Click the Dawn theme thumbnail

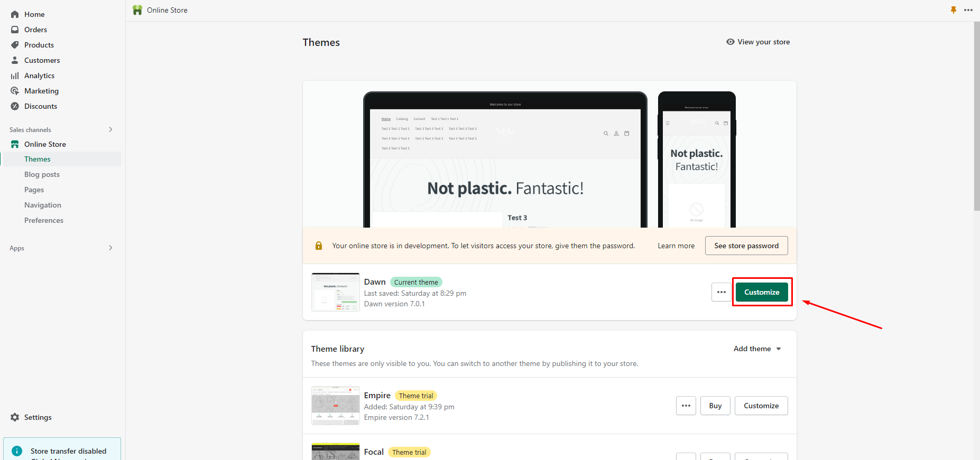[336, 292]
